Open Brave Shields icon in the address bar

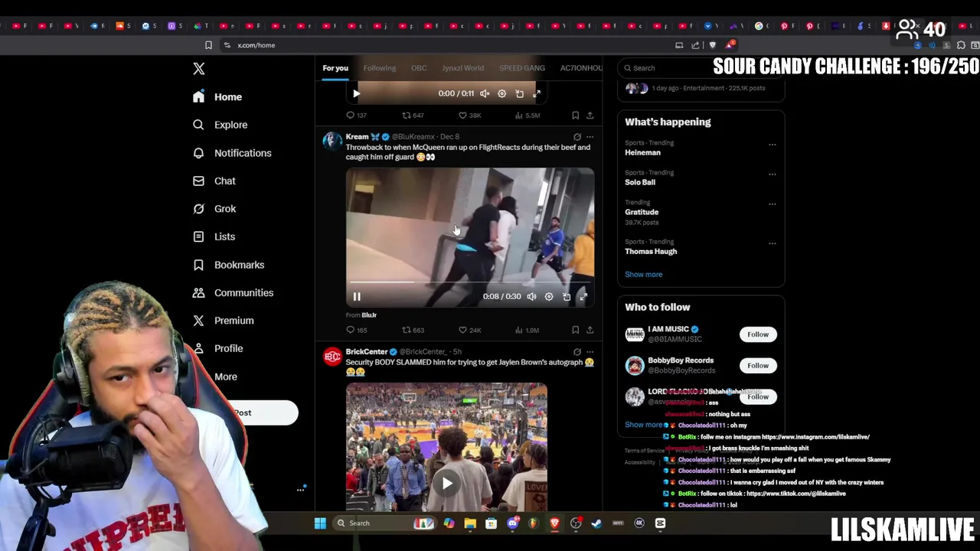(712, 45)
